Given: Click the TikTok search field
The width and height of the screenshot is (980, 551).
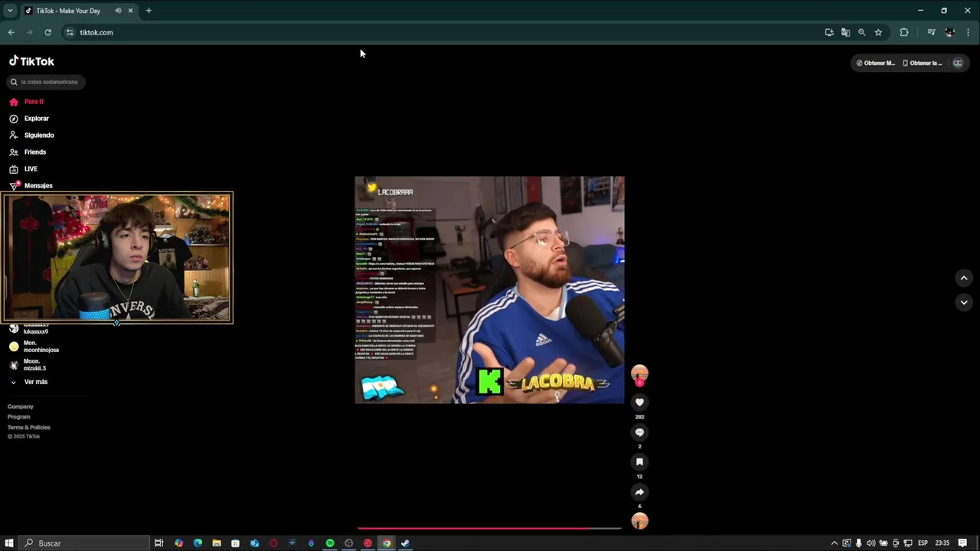Looking at the screenshot, I should (x=47, y=82).
